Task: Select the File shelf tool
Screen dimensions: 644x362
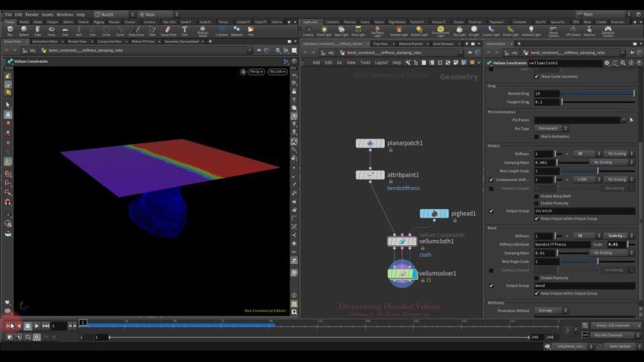Action: point(251,31)
